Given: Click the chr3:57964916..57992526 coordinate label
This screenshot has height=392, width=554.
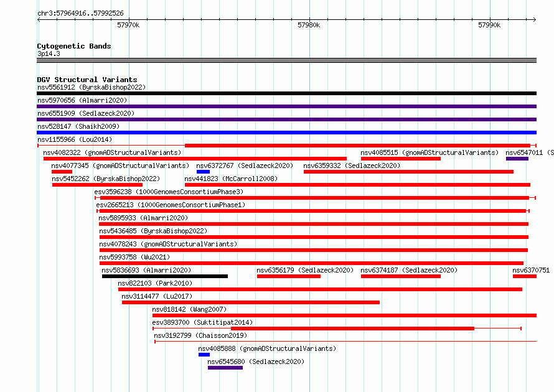Looking at the screenshot, I should (80, 14).
